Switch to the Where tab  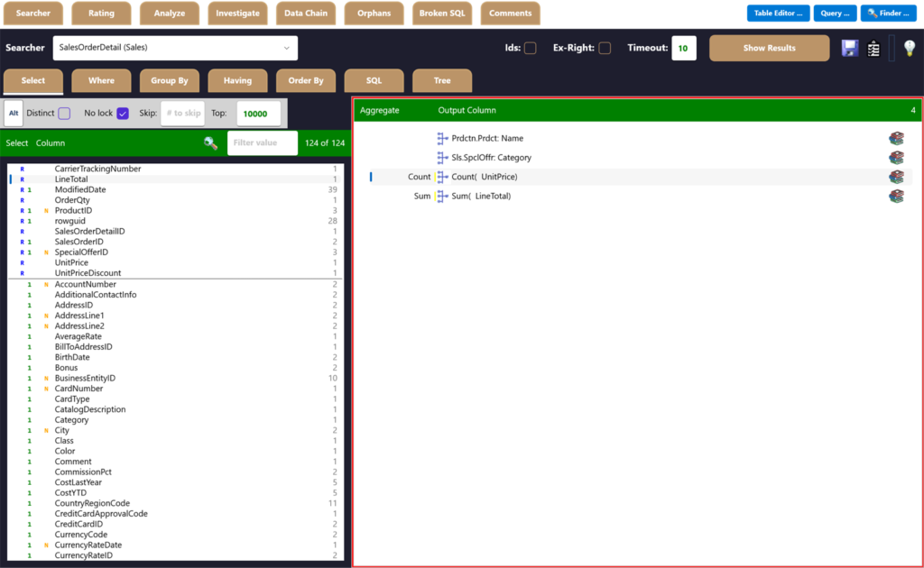(x=101, y=80)
